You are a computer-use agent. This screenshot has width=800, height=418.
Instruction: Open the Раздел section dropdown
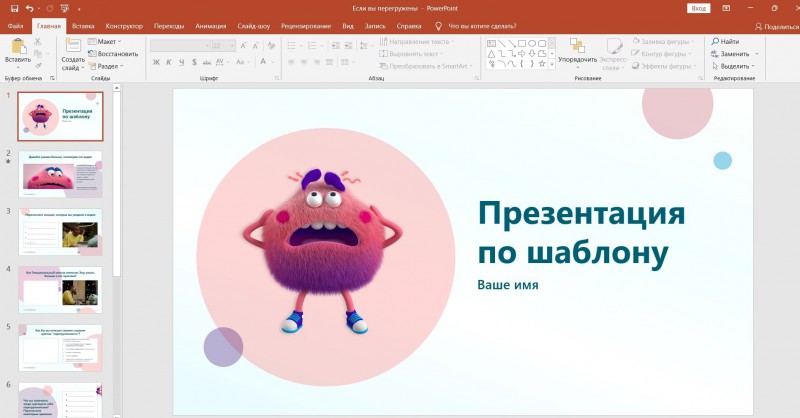(106, 66)
